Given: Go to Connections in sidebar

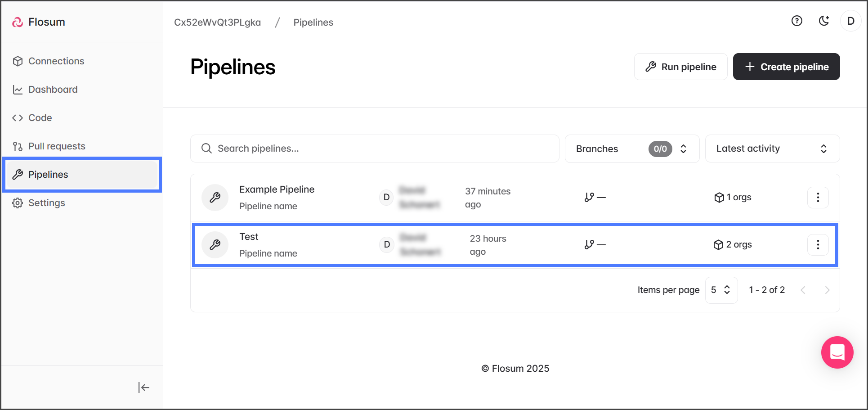Looking at the screenshot, I should (x=56, y=61).
